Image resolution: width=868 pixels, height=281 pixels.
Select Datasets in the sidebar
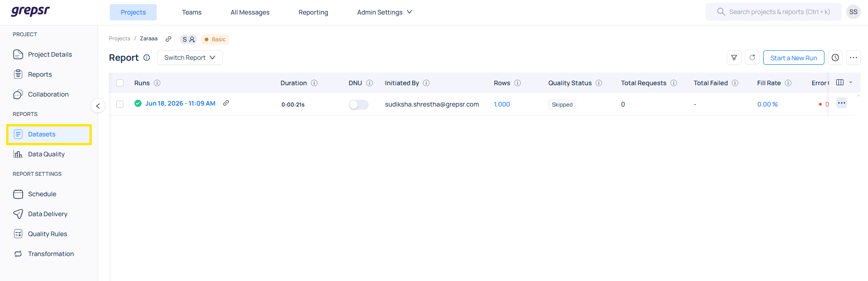(49, 134)
